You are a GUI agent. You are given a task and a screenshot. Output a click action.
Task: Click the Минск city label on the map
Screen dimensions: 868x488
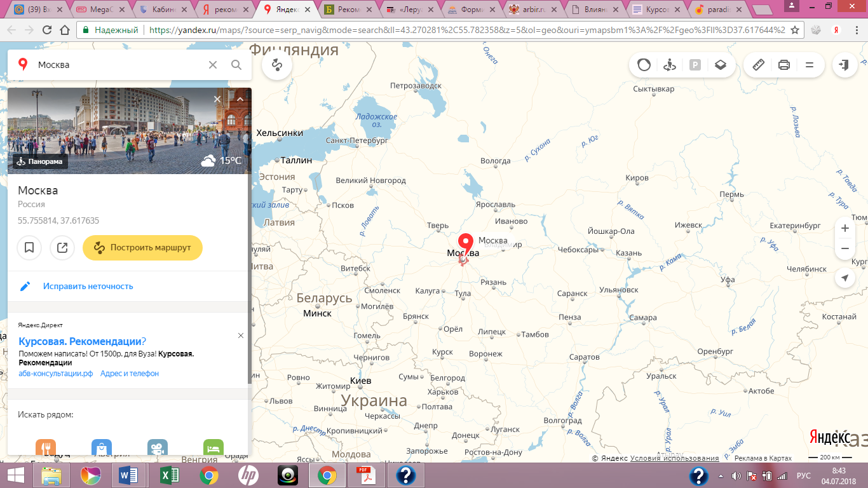(x=317, y=313)
